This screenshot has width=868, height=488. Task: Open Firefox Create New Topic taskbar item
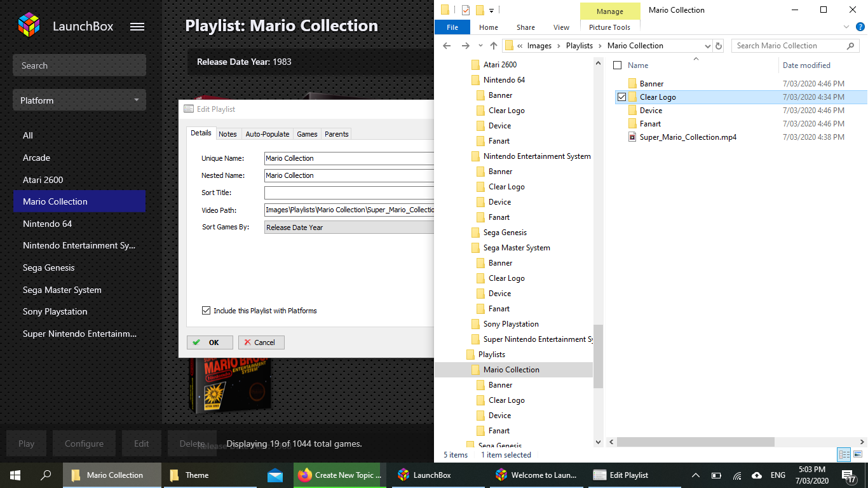[x=340, y=475]
